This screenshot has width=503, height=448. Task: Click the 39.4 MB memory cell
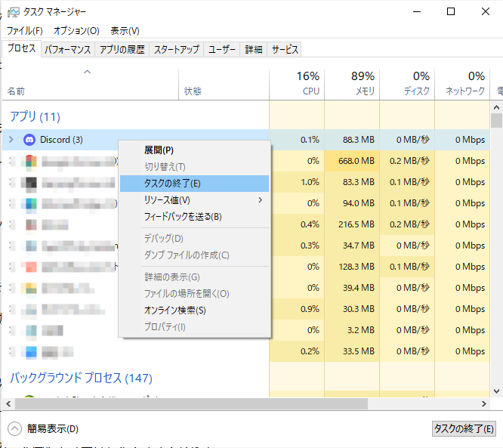(352, 288)
